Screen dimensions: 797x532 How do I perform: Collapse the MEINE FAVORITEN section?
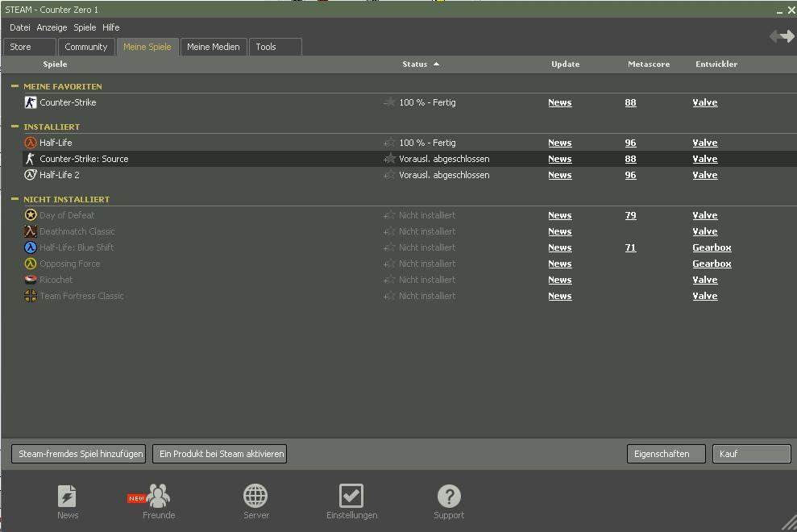[x=15, y=86]
